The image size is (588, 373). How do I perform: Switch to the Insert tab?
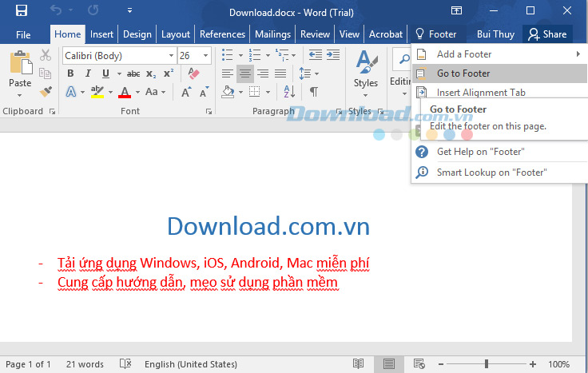(x=101, y=34)
